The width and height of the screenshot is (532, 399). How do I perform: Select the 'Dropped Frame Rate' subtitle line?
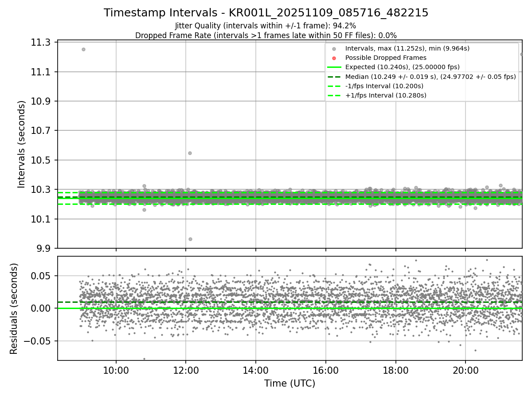pyautogui.click(x=266, y=35)
